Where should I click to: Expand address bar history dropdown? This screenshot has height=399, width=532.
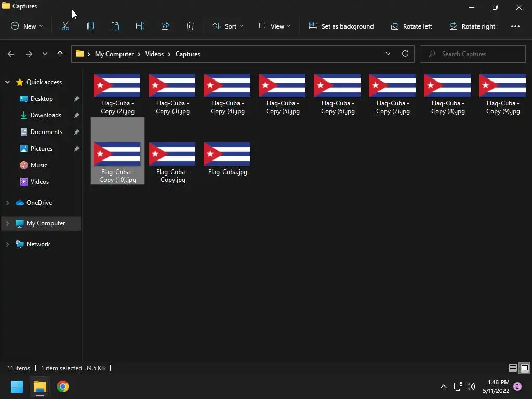click(388, 54)
